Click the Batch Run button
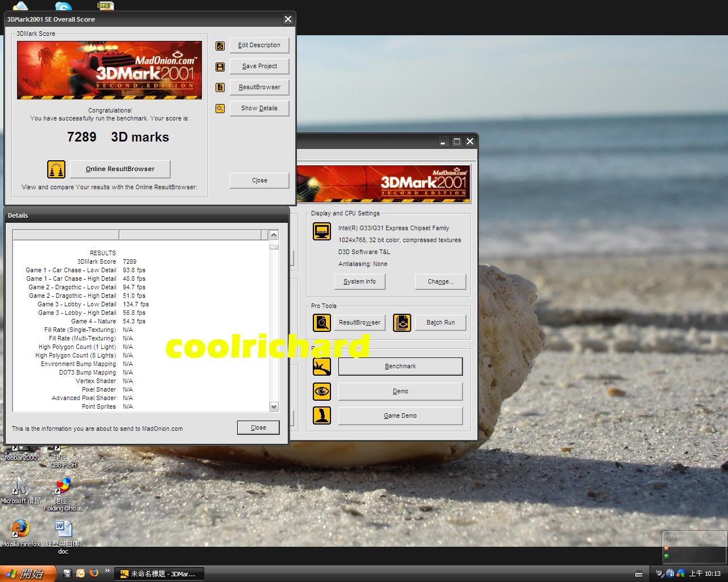Screen dimensions: 728x582 tap(441, 323)
